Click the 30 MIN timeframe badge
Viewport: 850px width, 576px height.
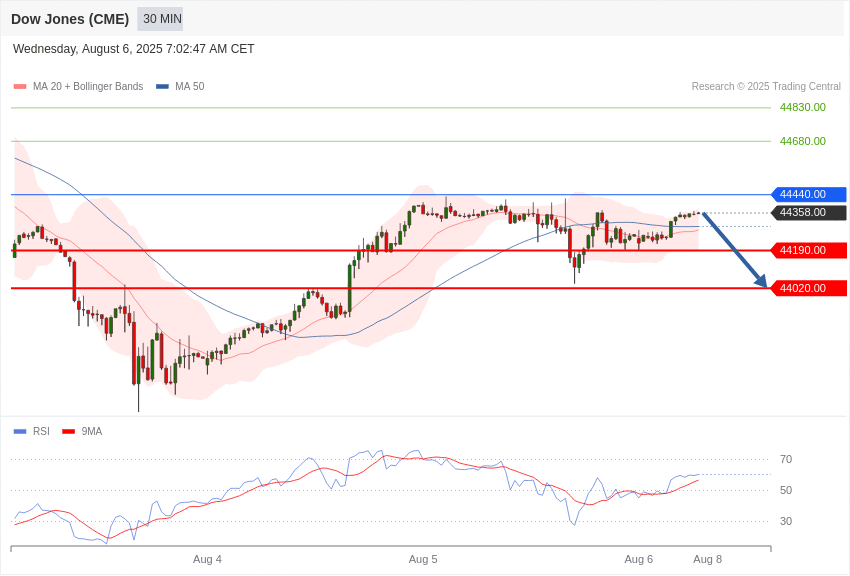(x=160, y=19)
